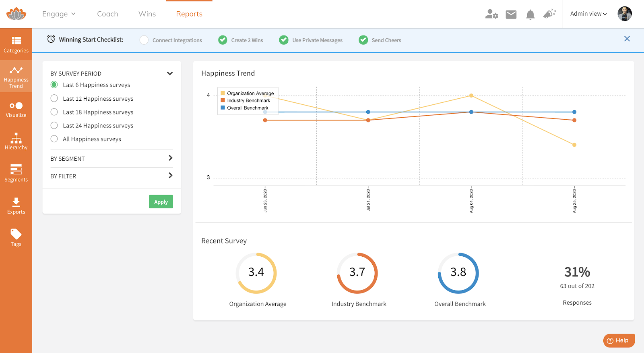
Task: Click Use Private Messages link
Action: click(x=318, y=40)
